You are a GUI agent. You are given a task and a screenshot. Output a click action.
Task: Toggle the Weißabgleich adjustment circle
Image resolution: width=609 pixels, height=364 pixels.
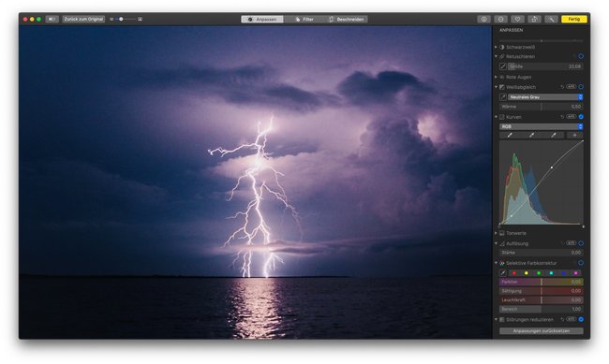point(581,87)
